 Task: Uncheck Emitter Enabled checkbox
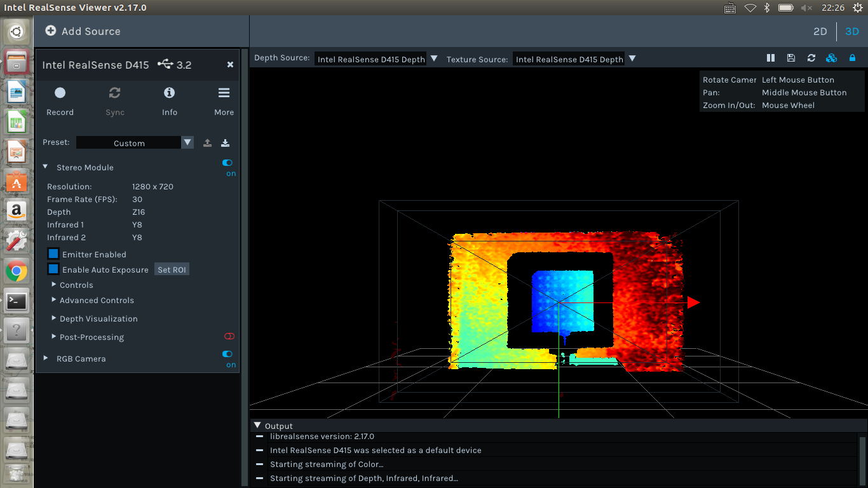pos(52,254)
